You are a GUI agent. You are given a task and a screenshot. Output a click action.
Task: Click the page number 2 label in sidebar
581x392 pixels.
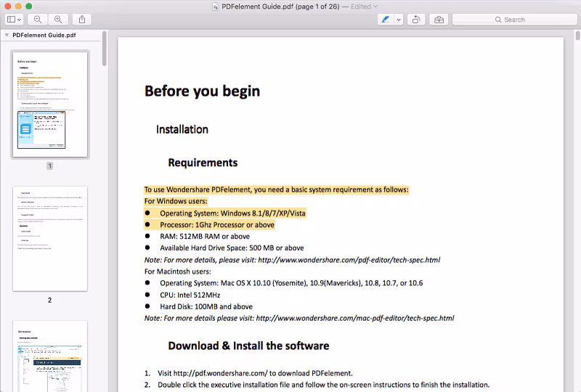49,300
